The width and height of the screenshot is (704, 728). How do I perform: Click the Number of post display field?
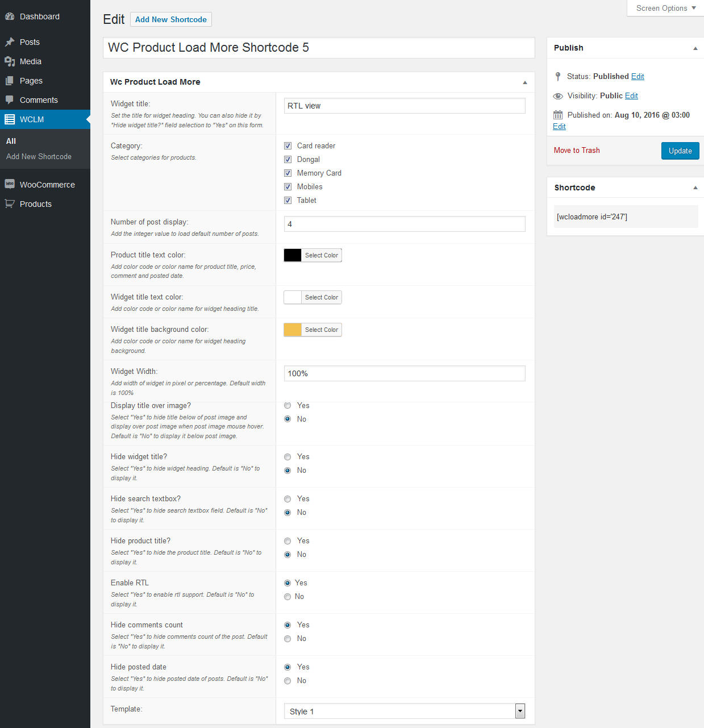[x=405, y=224]
